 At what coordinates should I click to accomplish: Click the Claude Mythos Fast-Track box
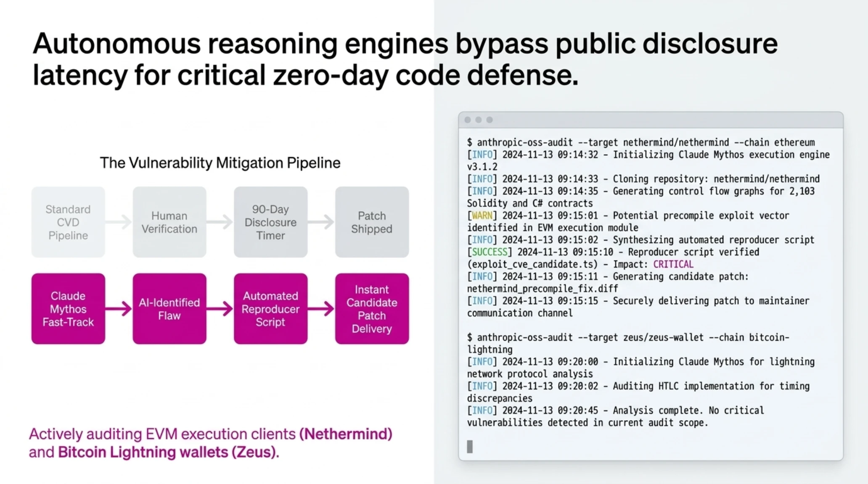[68, 309]
